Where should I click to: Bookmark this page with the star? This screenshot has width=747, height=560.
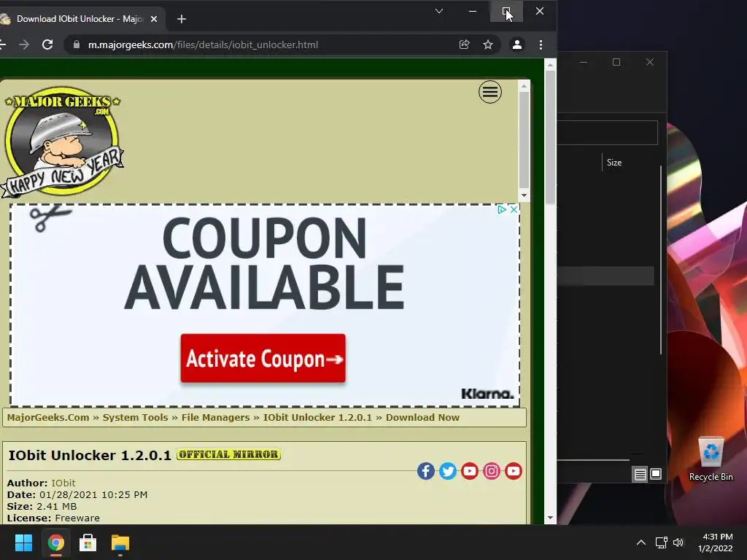(x=487, y=44)
